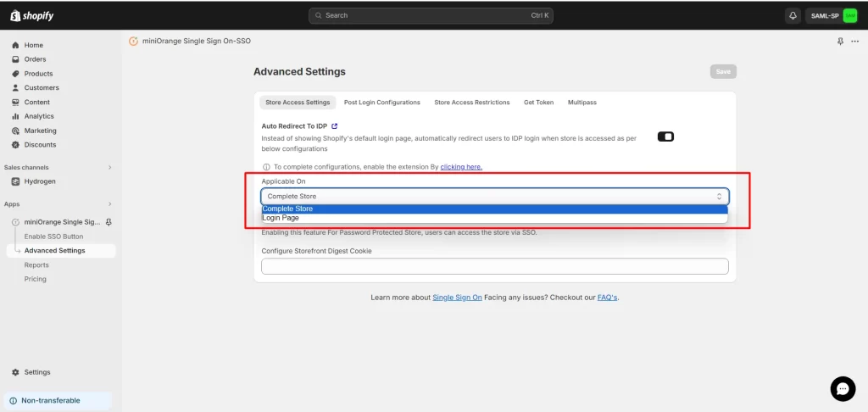Choose Login Page from dropdown list

tap(281, 218)
